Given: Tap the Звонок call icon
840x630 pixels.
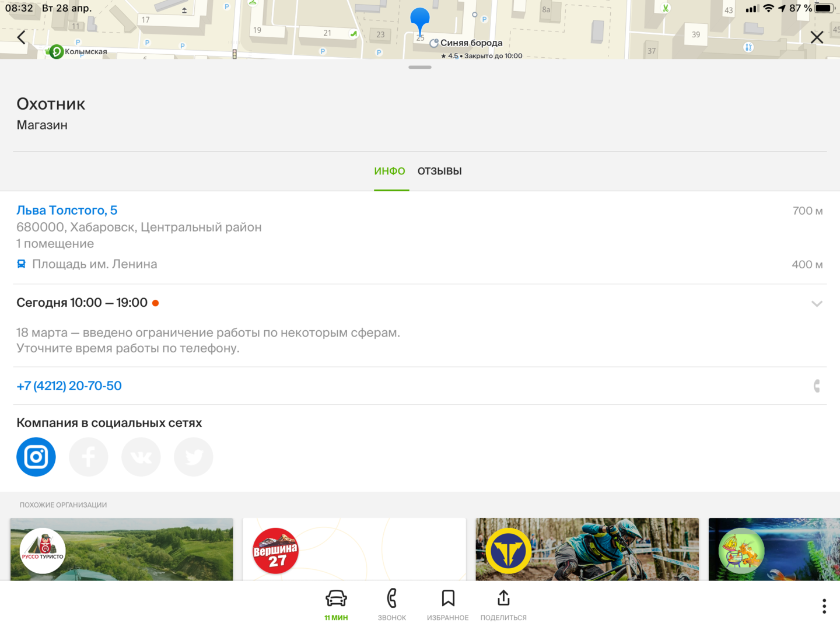Looking at the screenshot, I should [x=391, y=604].
